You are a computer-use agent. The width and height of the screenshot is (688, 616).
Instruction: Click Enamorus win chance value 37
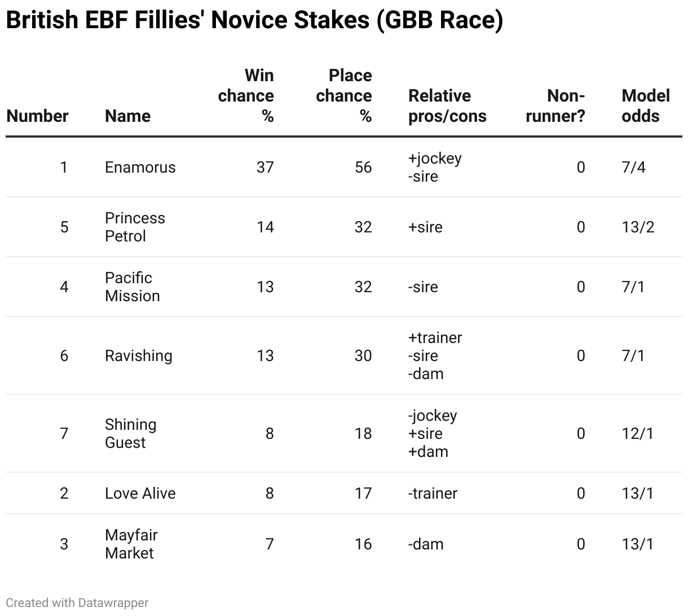pyautogui.click(x=264, y=168)
